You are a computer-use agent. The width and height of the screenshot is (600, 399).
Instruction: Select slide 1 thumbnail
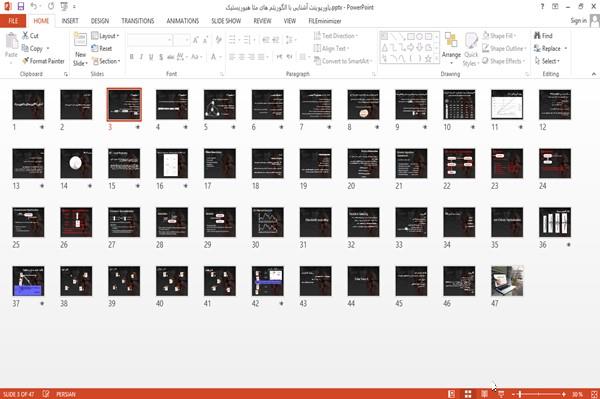point(28,104)
